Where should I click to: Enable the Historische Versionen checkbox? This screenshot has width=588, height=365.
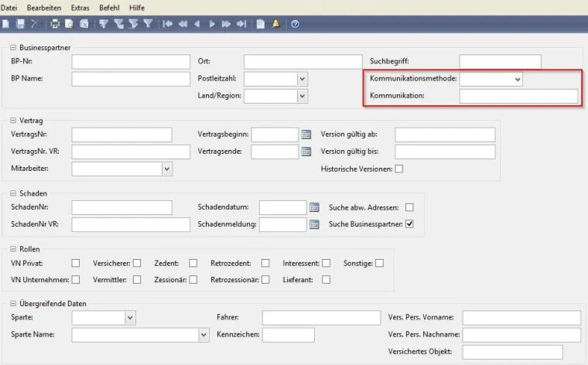399,169
